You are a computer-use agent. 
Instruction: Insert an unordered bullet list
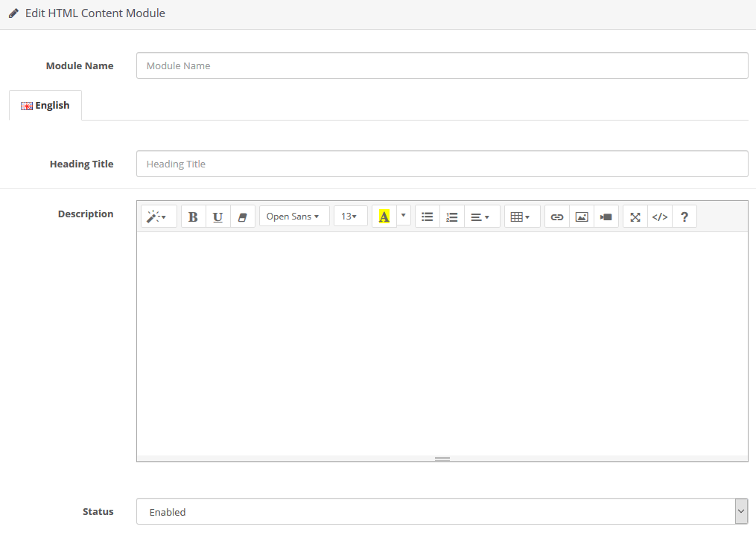[428, 217]
